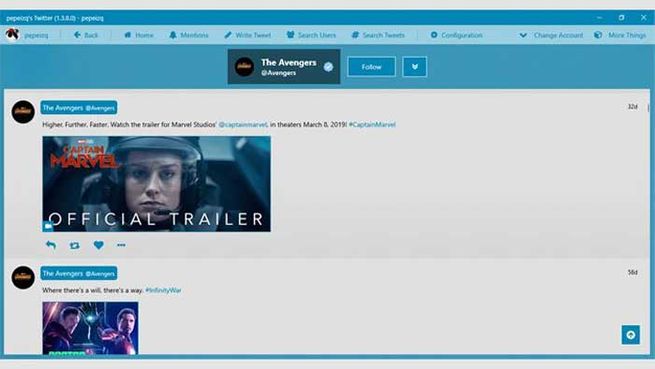This screenshot has height=369, width=655.
Task: Open Configuration settings
Action: coord(456,35)
